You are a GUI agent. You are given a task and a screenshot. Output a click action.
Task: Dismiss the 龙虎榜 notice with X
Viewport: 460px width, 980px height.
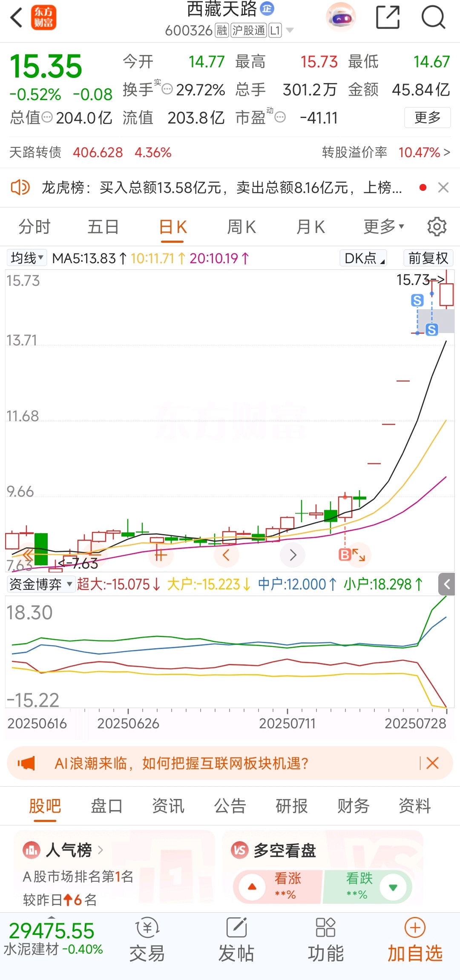tap(443, 187)
